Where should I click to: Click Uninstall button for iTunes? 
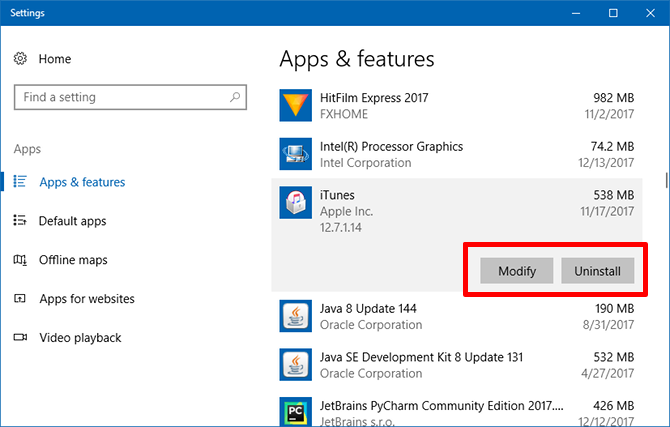597,271
